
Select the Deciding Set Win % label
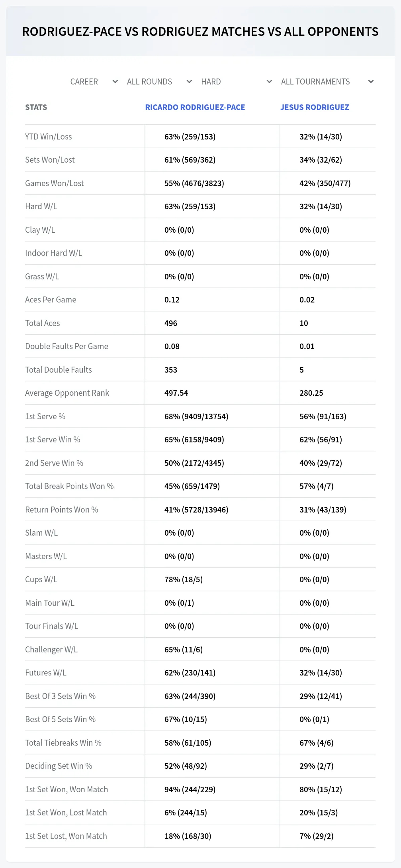tap(59, 766)
